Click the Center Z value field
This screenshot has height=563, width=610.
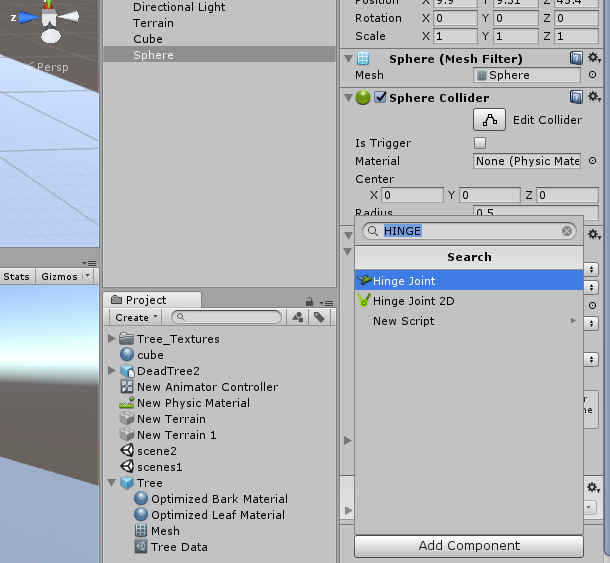pos(567,195)
